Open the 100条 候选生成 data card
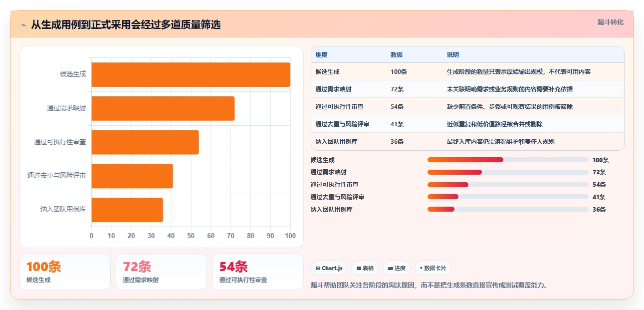This screenshot has height=310, width=644. (x=65, y=272)
